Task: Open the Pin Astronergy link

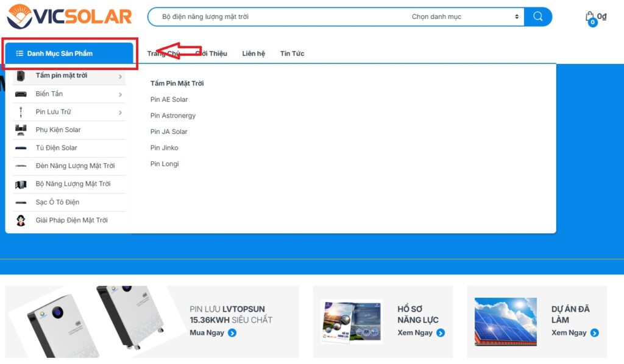Action: click(x=173, y=116)
